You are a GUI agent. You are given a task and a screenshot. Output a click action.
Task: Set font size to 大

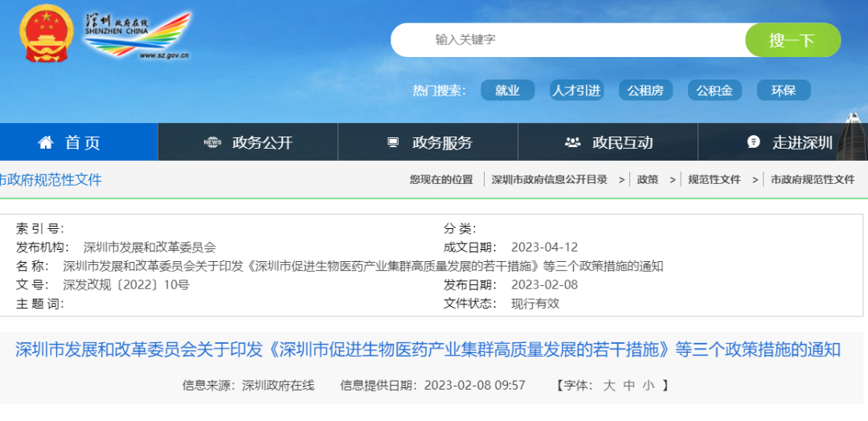(609, 386)
